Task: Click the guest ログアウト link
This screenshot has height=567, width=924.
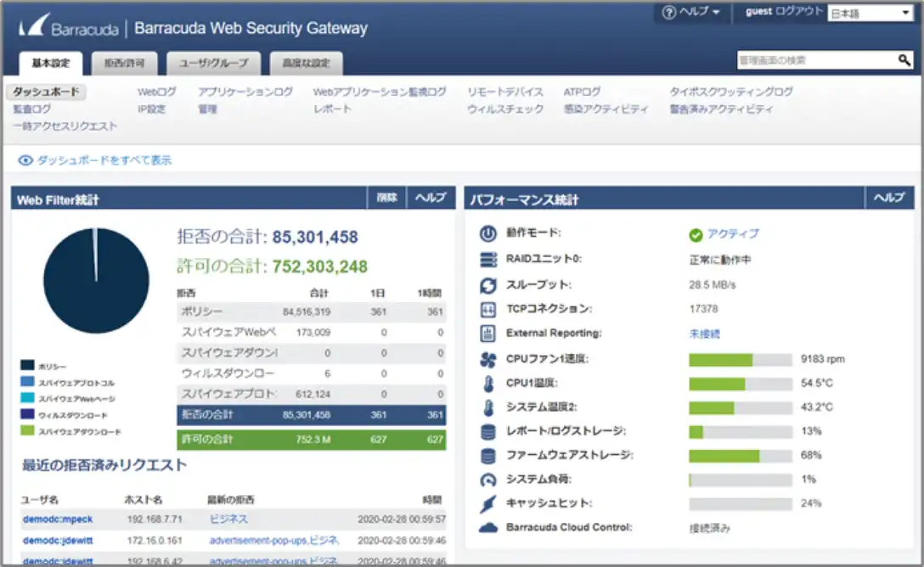Action: [x=783, y=11]
